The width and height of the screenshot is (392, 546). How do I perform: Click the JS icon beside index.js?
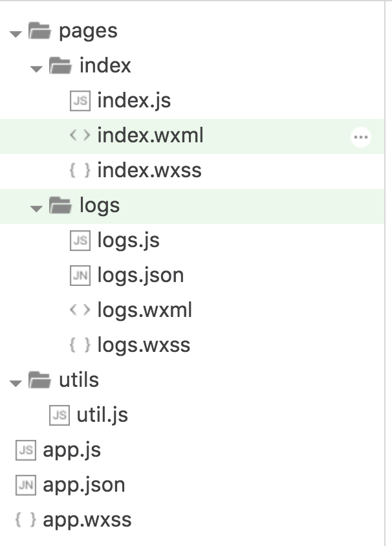(80, 101)
